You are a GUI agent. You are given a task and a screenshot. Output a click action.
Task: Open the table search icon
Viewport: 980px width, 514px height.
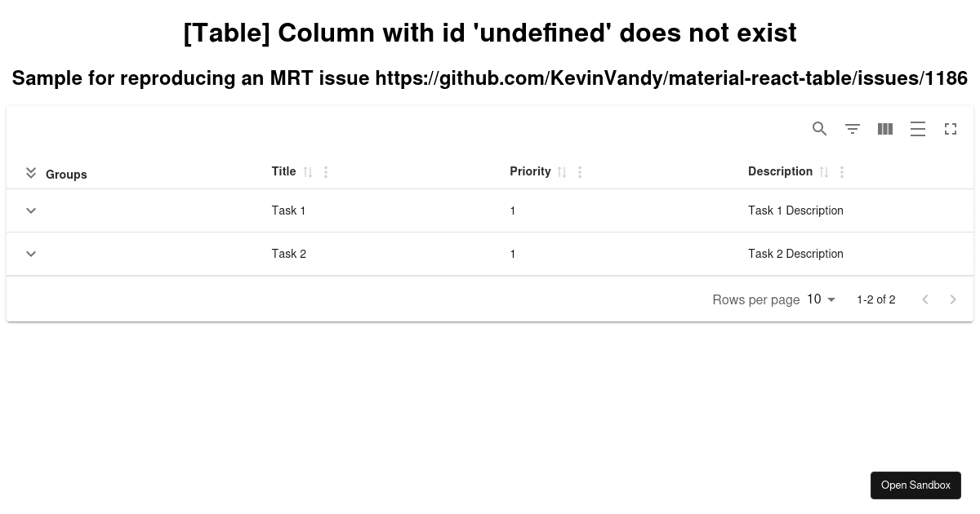(820, 129)
